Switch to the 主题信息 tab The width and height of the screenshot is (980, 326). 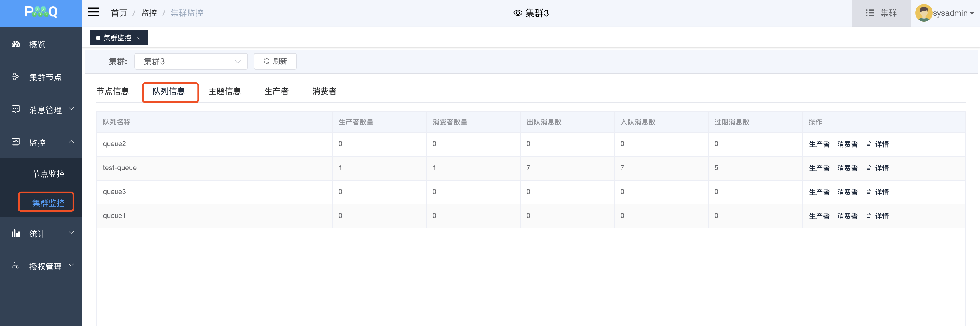click(x=224, y=91)
